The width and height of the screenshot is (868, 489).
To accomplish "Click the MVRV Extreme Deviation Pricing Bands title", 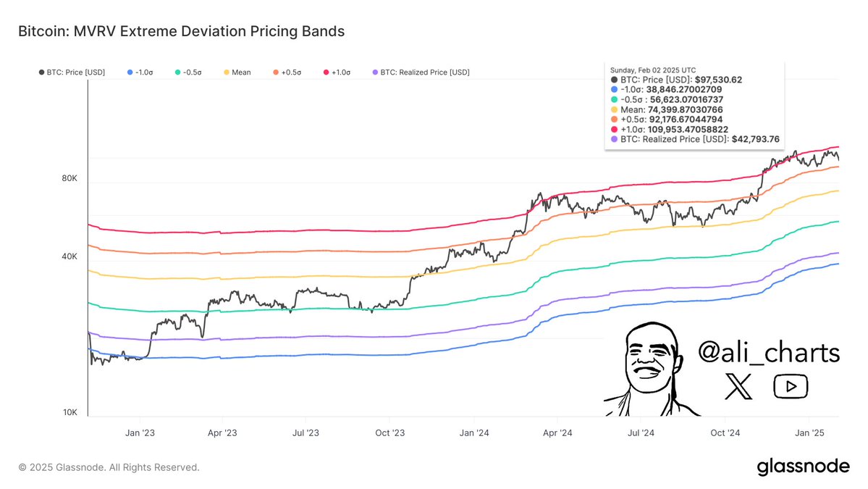I will [x=181, y=31].
